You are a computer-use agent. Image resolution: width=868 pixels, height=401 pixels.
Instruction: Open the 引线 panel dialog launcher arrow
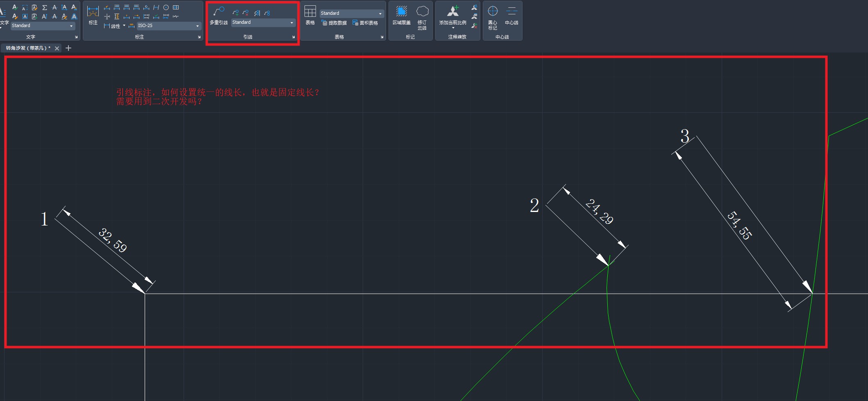(x=293, y=37)
